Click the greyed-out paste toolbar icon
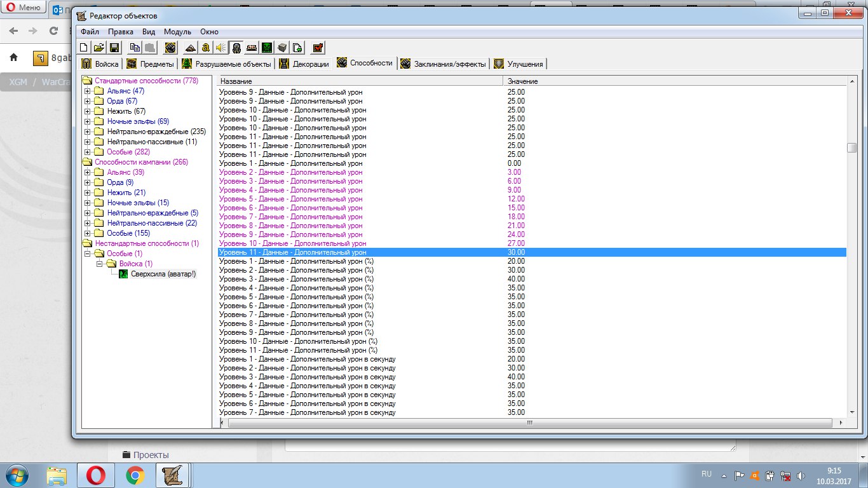 point(150,47)
